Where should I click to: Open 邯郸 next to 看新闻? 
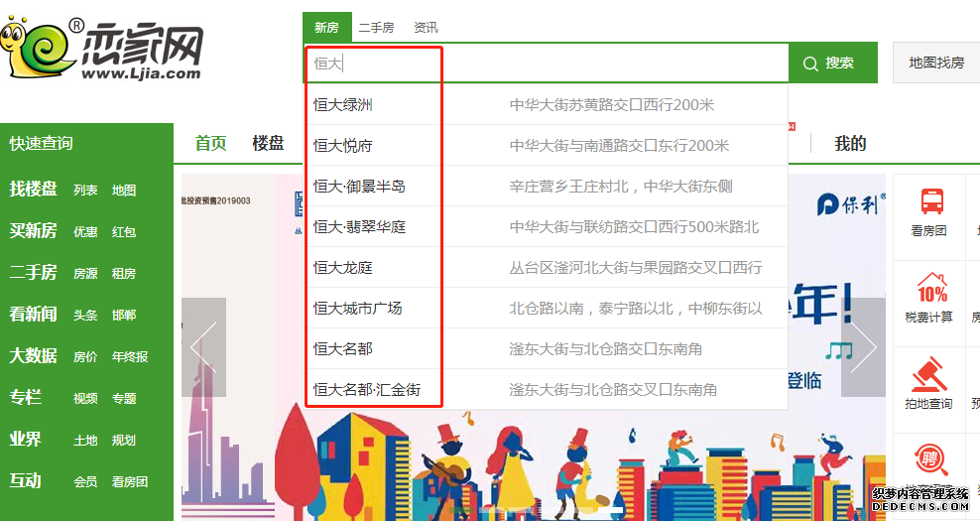[x=124, y=316]
